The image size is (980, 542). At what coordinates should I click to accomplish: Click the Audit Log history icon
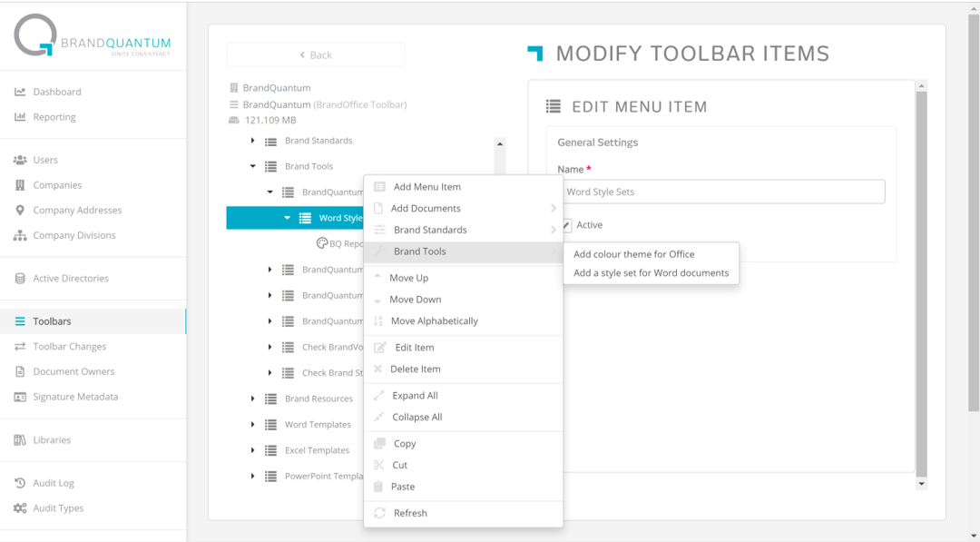coord(20,483)
